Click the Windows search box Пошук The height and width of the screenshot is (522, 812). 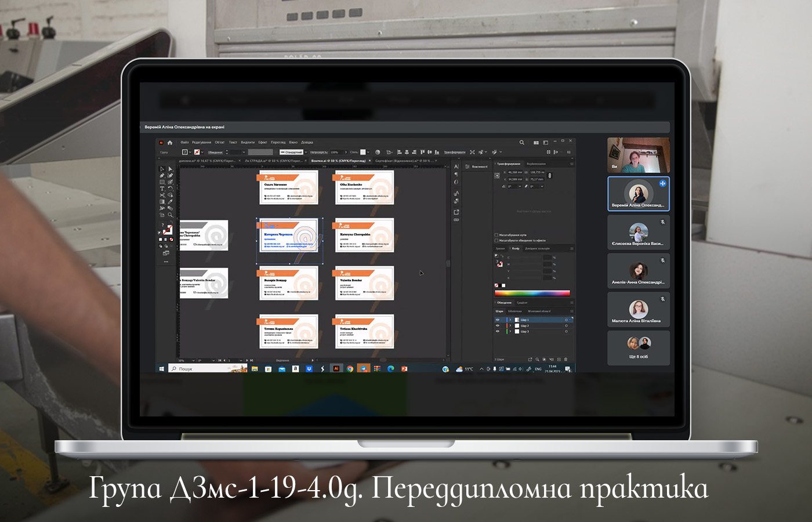tap(208, 369)
